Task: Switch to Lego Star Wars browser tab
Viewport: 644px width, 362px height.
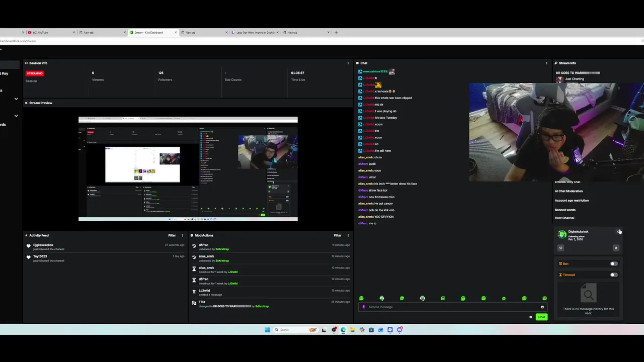Action: (x=255, y=32)
